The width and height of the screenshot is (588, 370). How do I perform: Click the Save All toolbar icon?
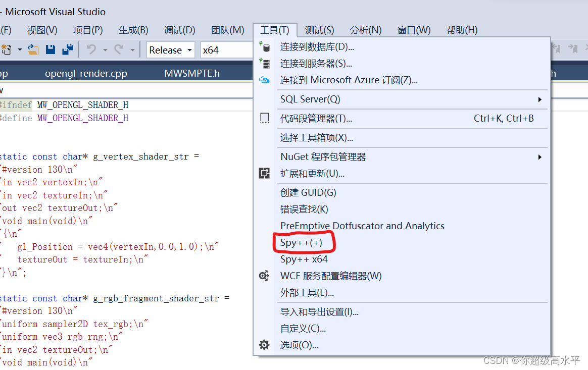68,49
